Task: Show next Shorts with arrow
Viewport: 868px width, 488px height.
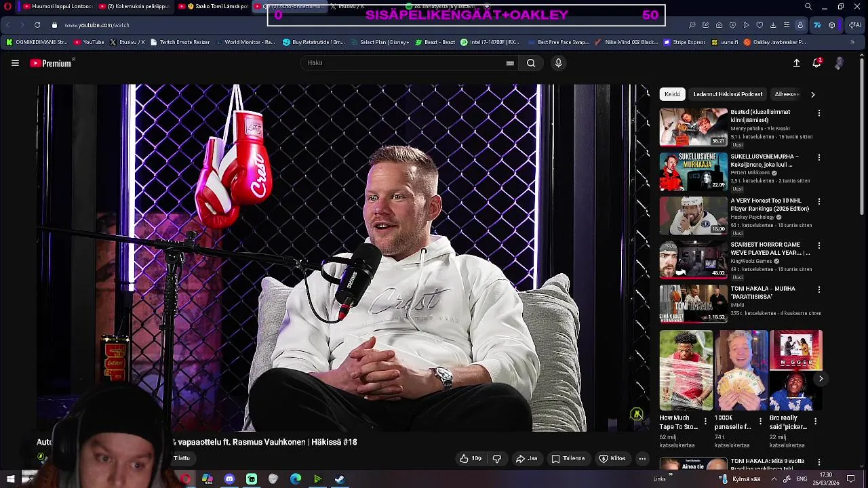Action: [821, 379]
